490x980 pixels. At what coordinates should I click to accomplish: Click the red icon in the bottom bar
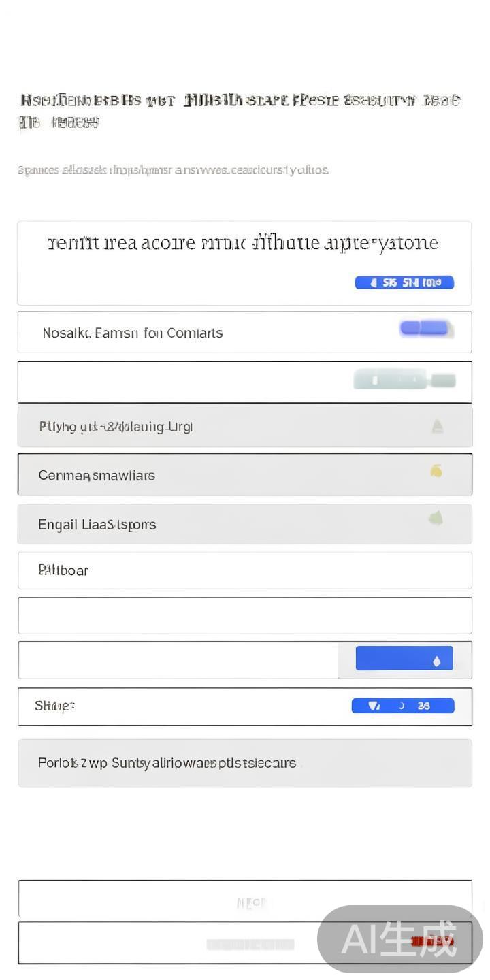pos(431,942)
